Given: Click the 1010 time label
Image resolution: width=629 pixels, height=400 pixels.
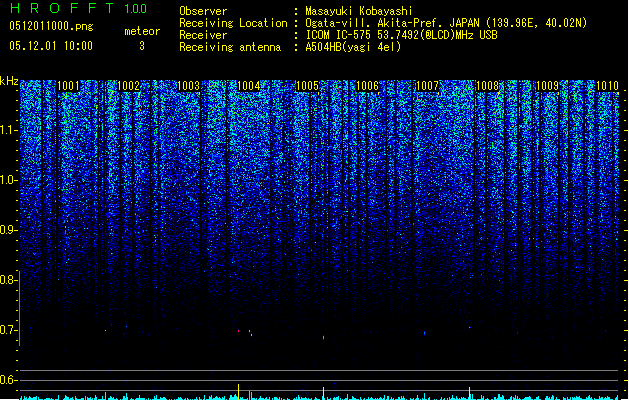Looking at the screenshot, I should (x=607, y=86).
